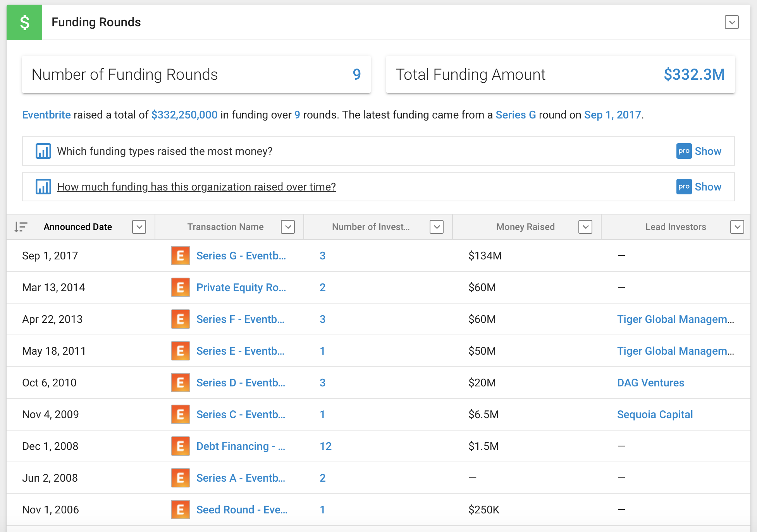Show which funding types raised most money
Viewport: 757px width, 532px height.
pyautogui.click(x=708, y=151)
